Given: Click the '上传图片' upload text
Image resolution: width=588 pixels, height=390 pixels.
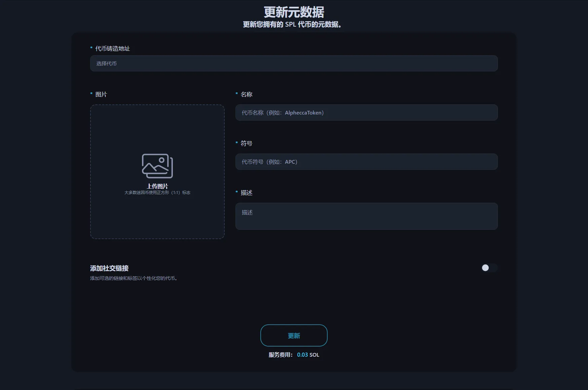Looking at the screenshot, I should tap(157, 186).
